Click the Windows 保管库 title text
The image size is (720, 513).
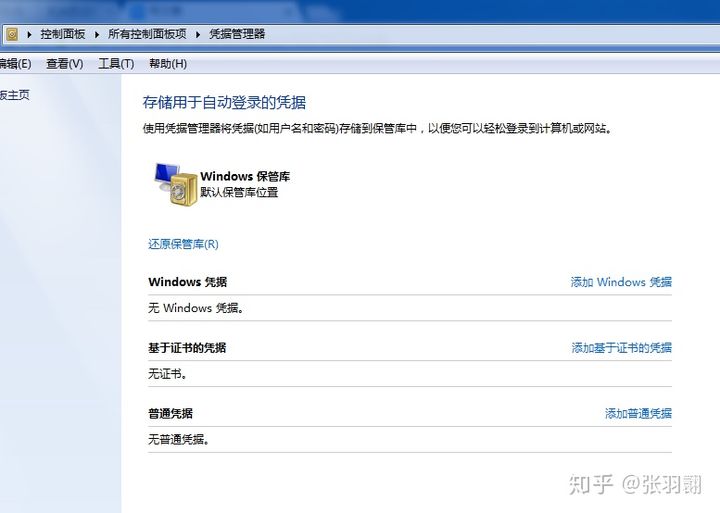click(x=245, y=176)
